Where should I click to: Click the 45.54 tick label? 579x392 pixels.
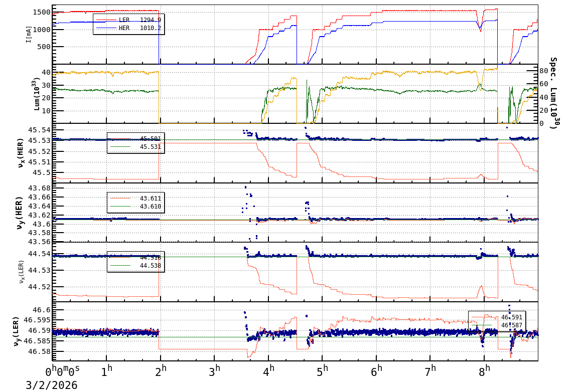tap(40, 130)
